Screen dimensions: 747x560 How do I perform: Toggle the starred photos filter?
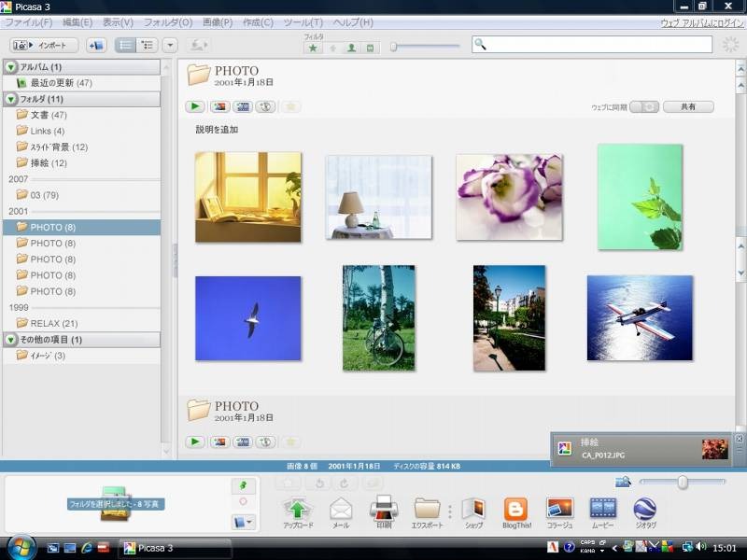tap(313, 48)
